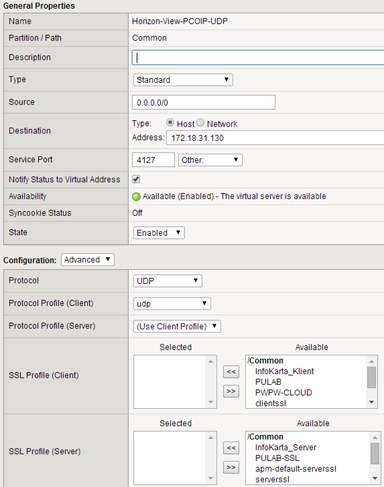Click >> button for SSL Profile (Client)
Screen dimensions: 384x487
(x=231, y=391)
